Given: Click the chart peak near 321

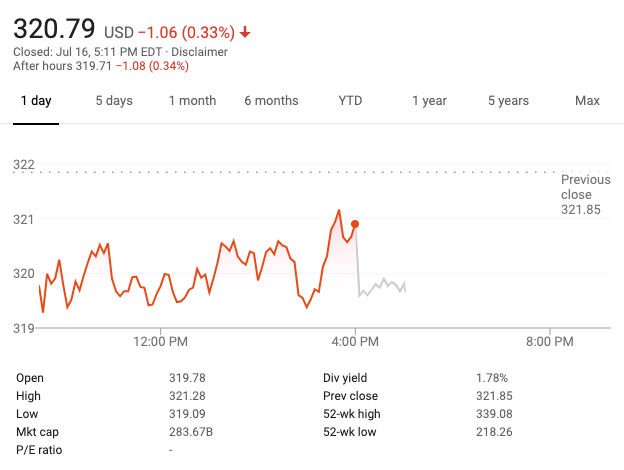Looking at the screenshot, I should pyautogui.click(x=339, y=210).
